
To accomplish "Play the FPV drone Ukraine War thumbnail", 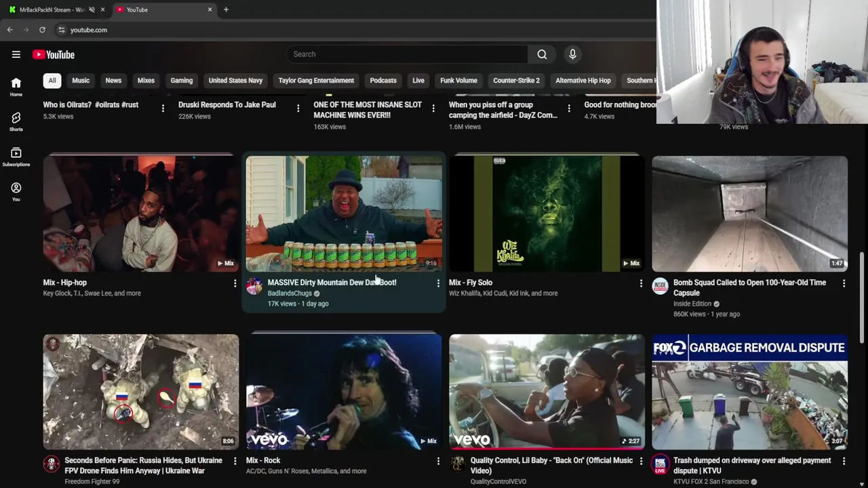I will click(141, 392).
